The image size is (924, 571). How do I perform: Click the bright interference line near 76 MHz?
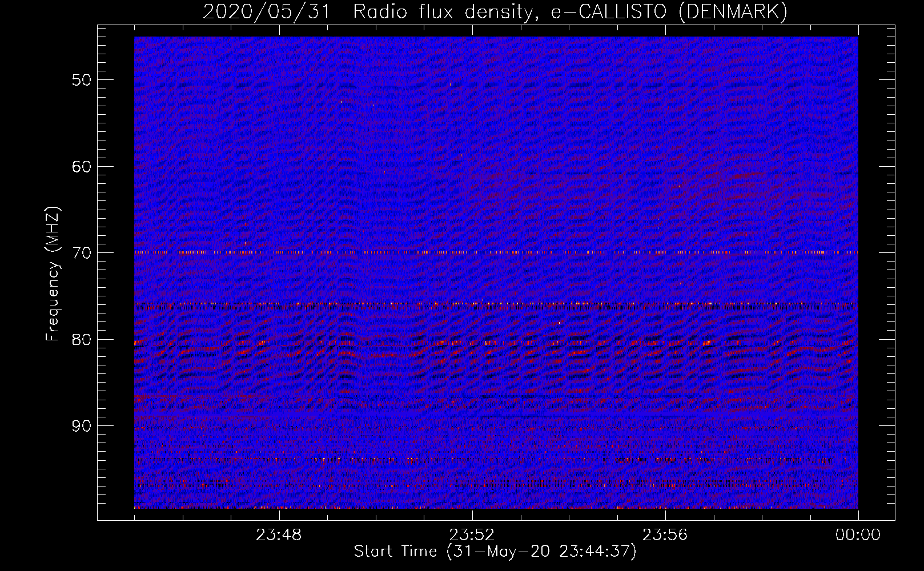tap(496, 304)
